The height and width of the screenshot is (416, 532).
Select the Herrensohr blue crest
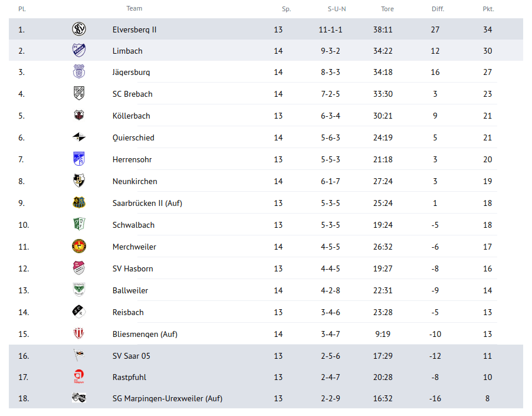coord(78,159)
